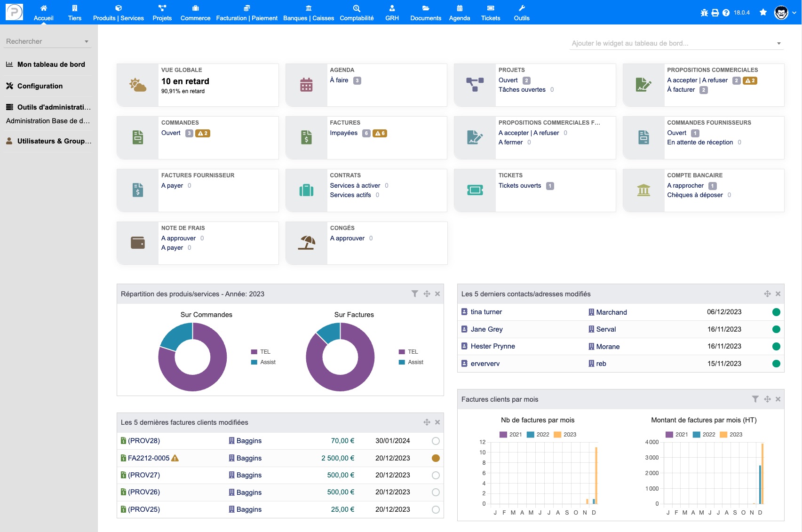Open Configuration in the sidebar

40,86
